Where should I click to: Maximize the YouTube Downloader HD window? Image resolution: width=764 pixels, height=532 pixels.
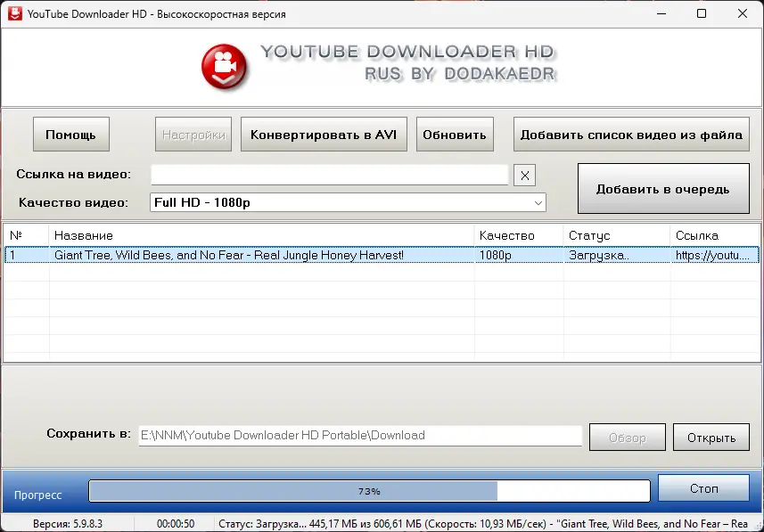[x=702, y=13]
